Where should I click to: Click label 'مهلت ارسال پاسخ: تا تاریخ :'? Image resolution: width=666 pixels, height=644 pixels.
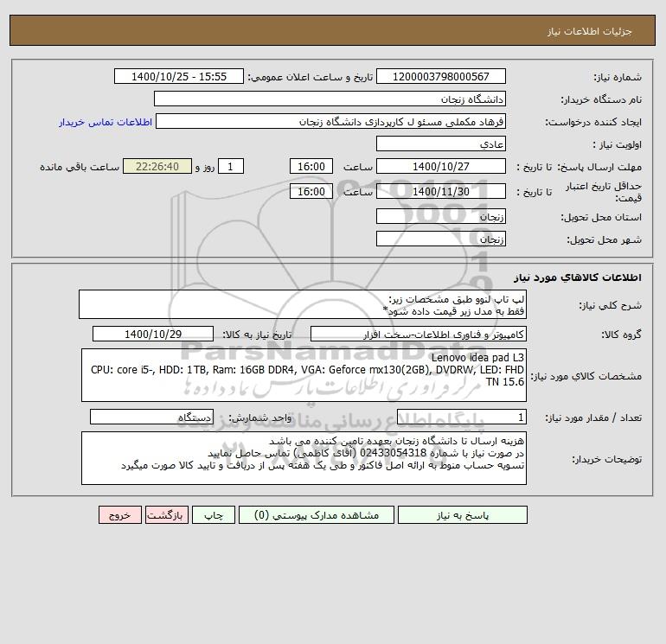click(580, 167)
